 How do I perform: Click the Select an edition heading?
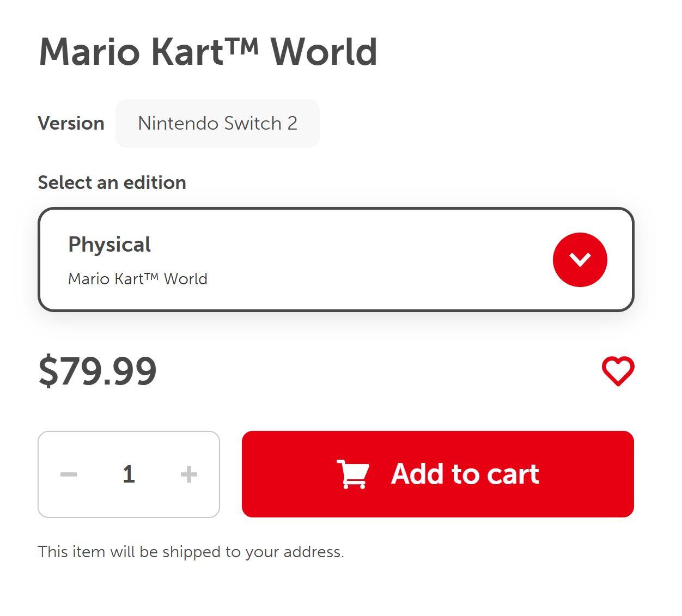coord(112,182)
